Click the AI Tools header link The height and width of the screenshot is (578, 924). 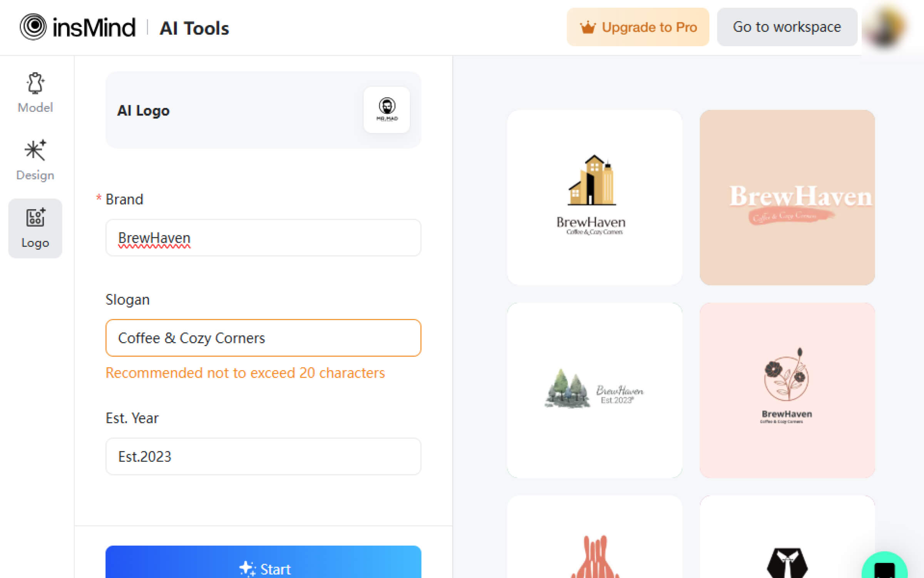coord(194,28)
